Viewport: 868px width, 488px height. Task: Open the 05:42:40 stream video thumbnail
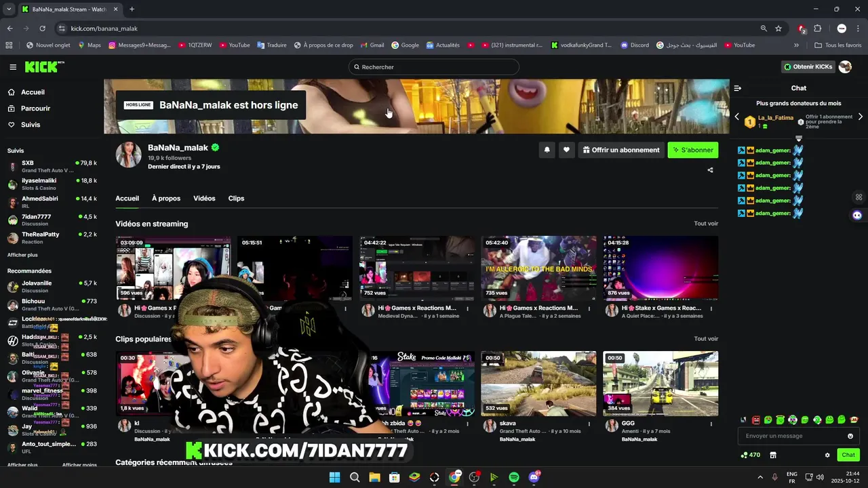[x=538, y=268]
